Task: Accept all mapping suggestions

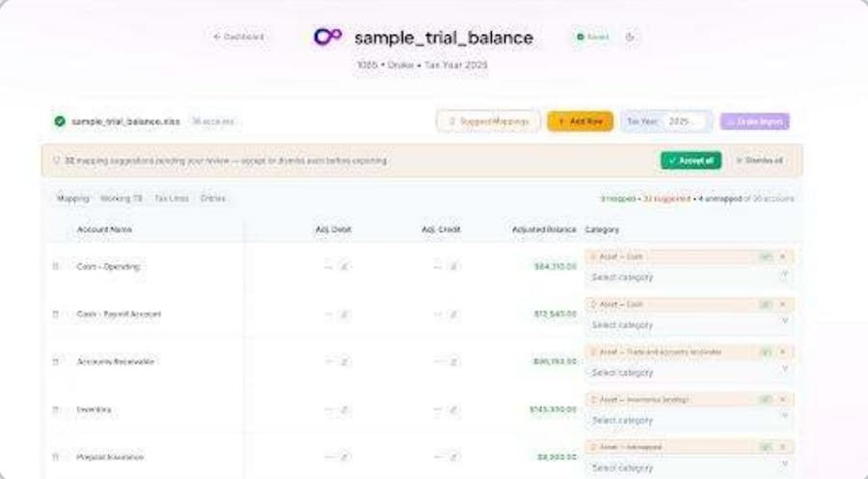Action: [x=691, y=160]
